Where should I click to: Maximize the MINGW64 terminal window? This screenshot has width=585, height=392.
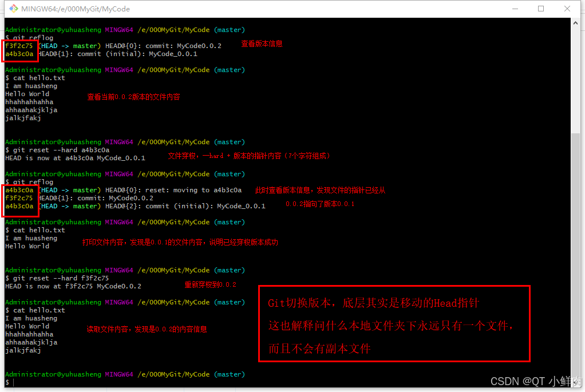(x=540, y=9)
